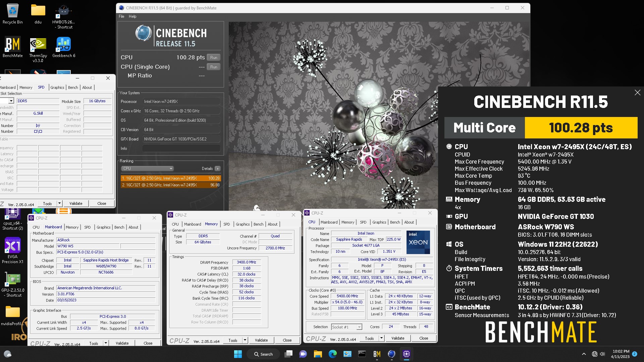
Task: Run the Cinebench CPU multi-core test
Action: point(214,58)
